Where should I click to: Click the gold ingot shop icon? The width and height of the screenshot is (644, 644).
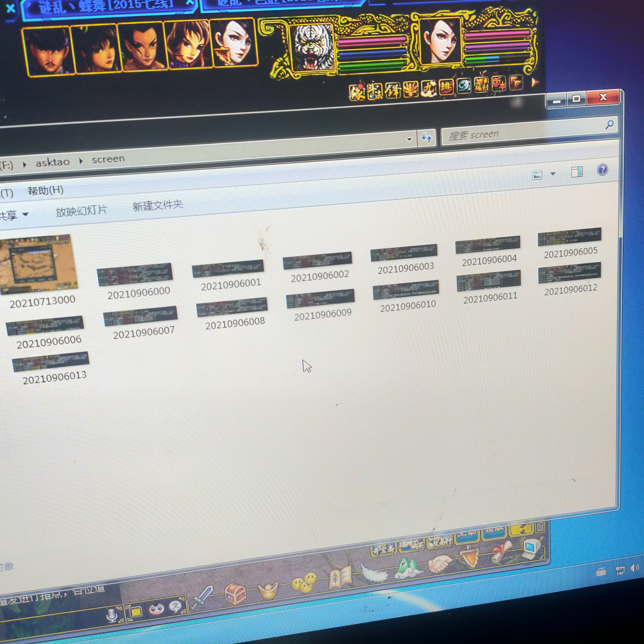click(268, 591)
